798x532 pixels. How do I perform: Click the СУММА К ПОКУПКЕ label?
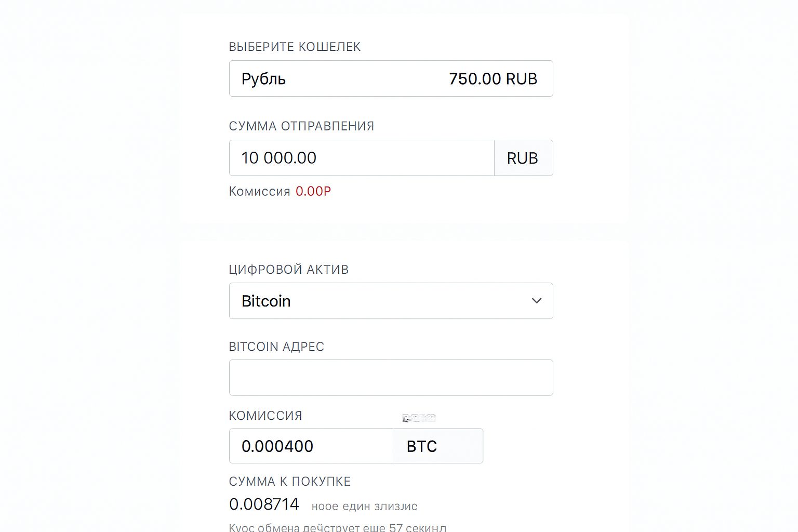pos(289,482)
